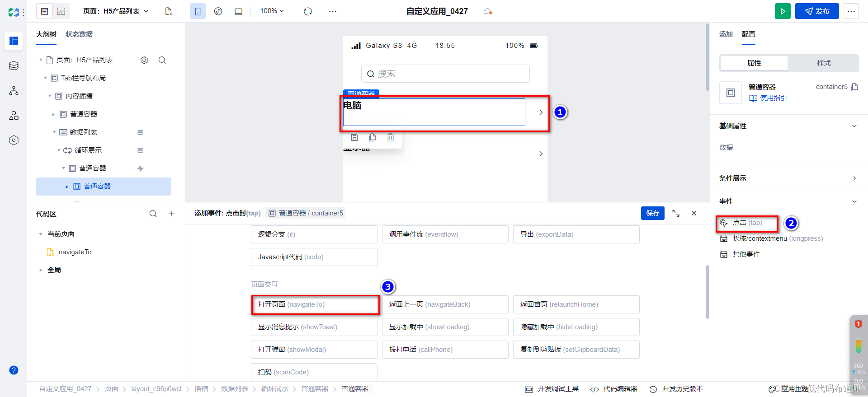This screenshot has height=397, width=868.
Task: Select the mobile phone device view icon
Action: (x=198, y=11)
